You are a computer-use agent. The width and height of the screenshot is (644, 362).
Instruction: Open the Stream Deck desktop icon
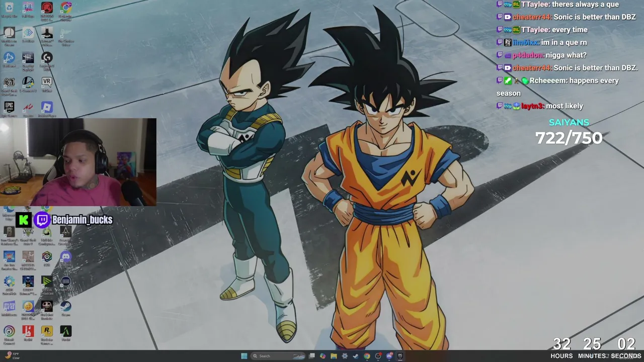pyautogui.click(x=65, y=284)
